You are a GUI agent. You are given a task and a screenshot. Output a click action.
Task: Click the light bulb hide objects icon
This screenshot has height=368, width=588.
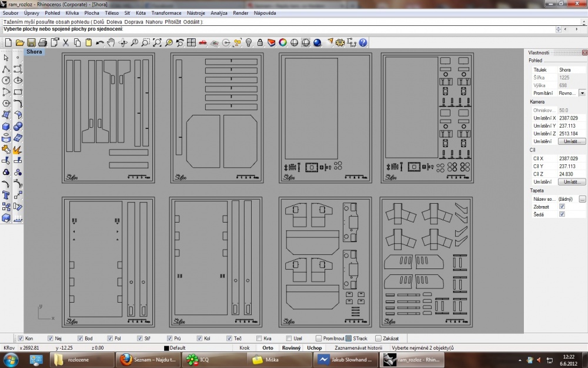(x=248, y=42)
